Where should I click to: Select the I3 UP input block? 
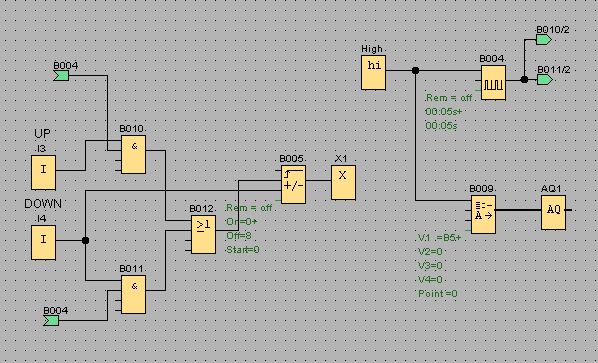pyautogui.click(x=43, y=172)
